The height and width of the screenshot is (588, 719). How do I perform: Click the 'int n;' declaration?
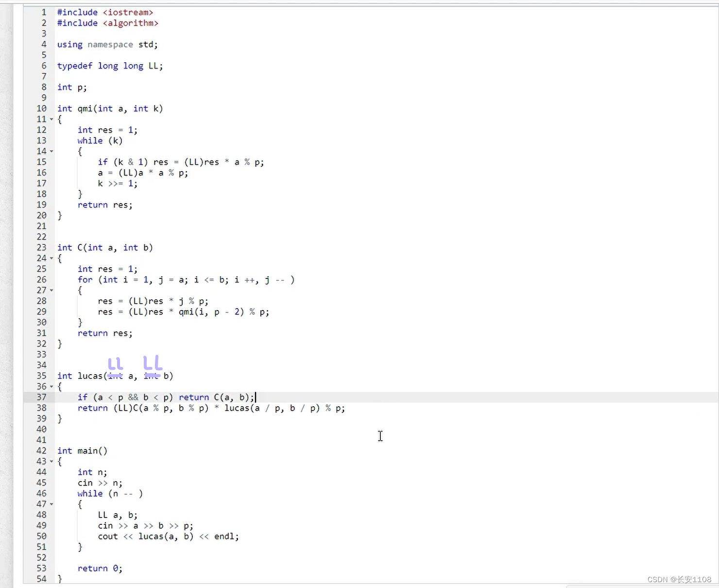92,472
